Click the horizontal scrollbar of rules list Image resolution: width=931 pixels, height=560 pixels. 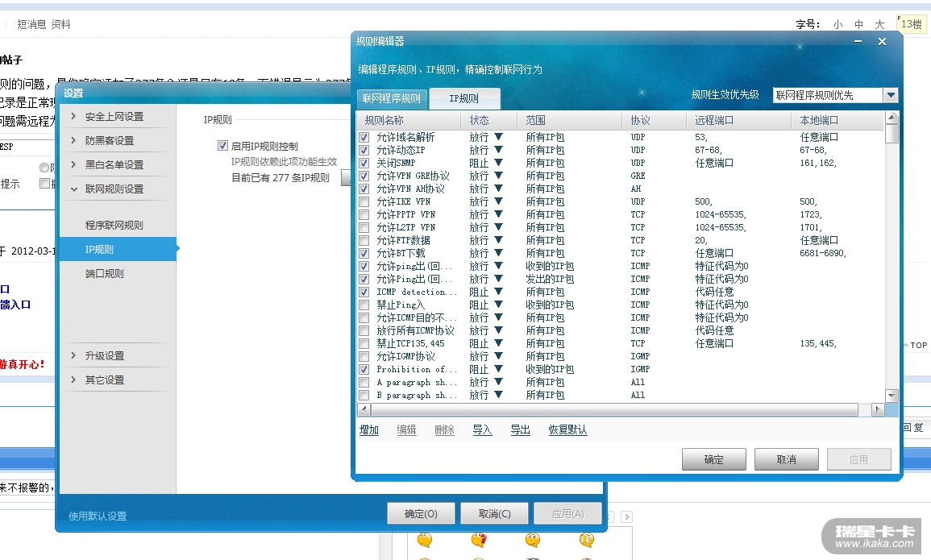(613, 410)
